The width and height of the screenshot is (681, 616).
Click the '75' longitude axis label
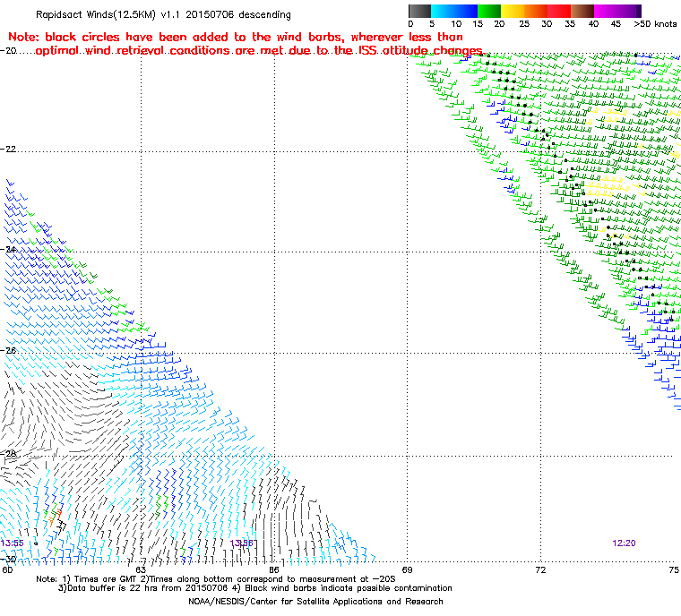tap(674, 570)
